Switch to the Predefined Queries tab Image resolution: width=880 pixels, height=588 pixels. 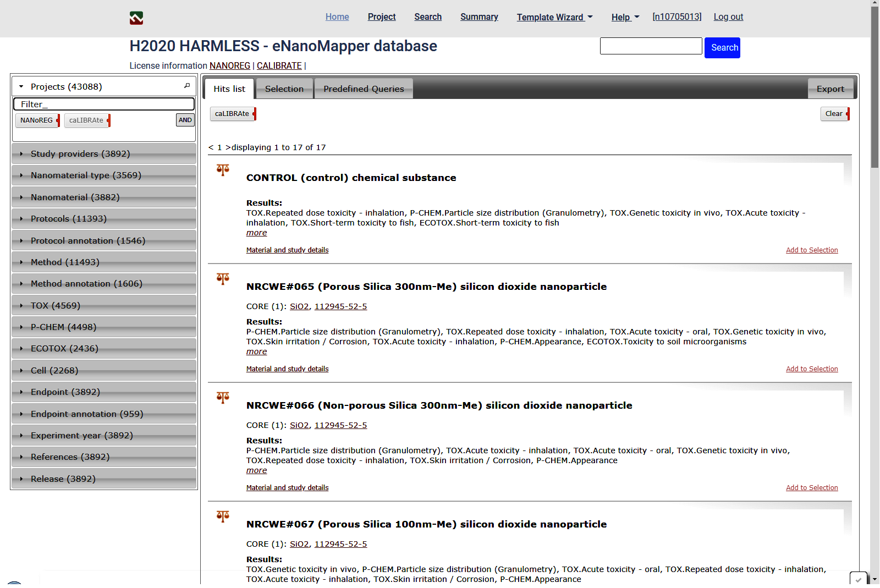click(x=364, y=89)
